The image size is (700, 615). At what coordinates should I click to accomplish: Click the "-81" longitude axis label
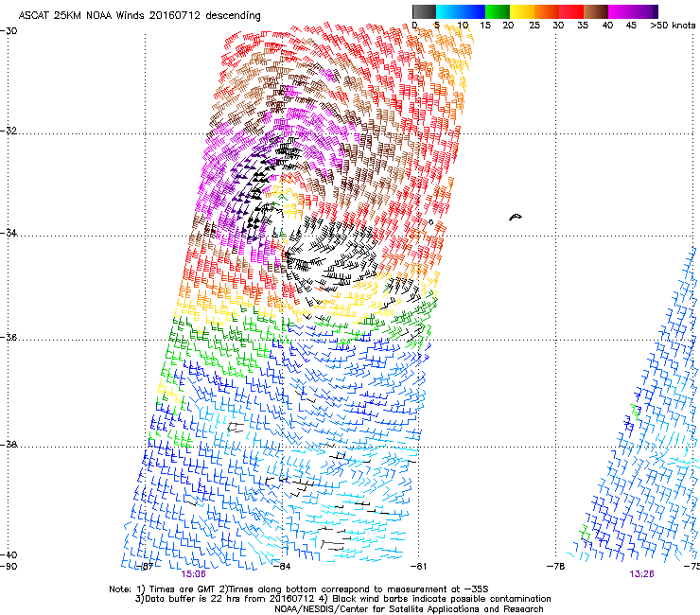coord(418,567)
